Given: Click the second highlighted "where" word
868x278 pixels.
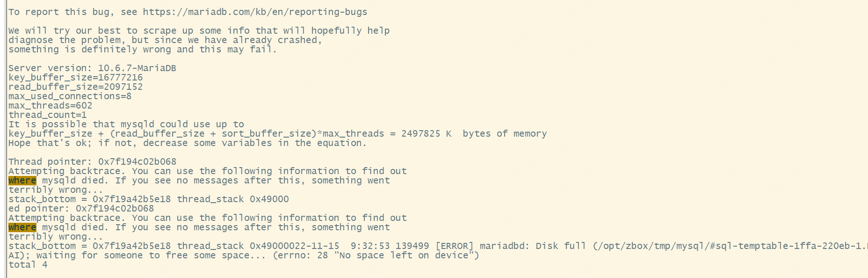Looking at the screenshot, I should point(22,227).
